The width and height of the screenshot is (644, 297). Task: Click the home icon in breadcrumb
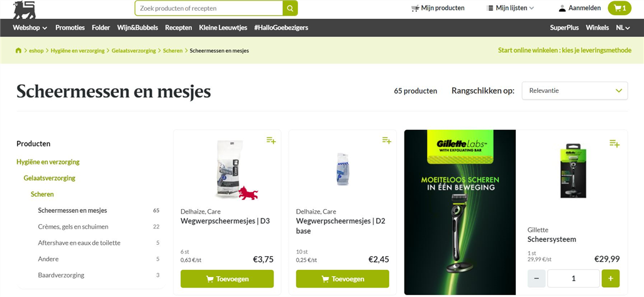(x=18, y=50)
